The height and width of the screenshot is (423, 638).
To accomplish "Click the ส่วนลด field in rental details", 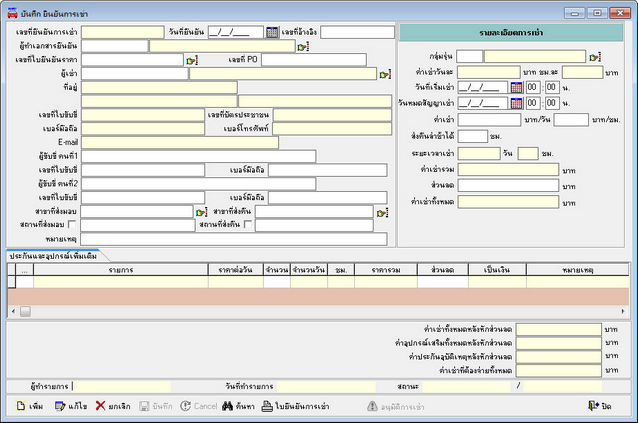I will (508, 185).
